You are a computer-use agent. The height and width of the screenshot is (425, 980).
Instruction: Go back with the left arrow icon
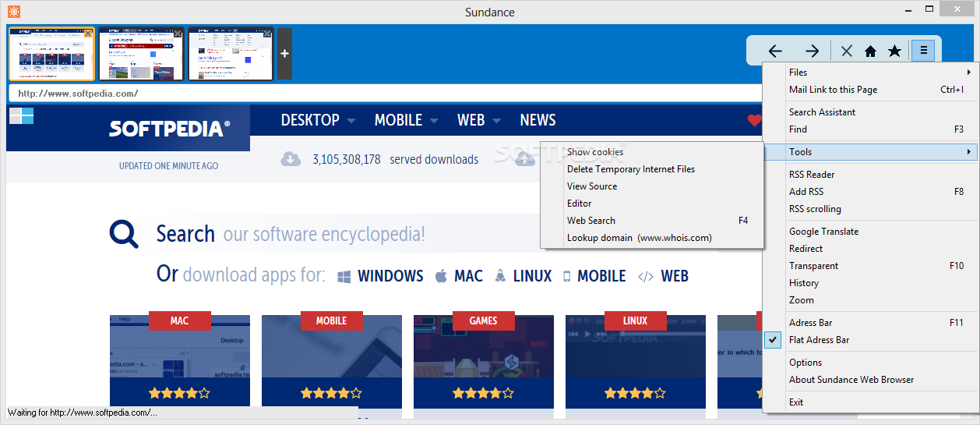tap(774, 51)
